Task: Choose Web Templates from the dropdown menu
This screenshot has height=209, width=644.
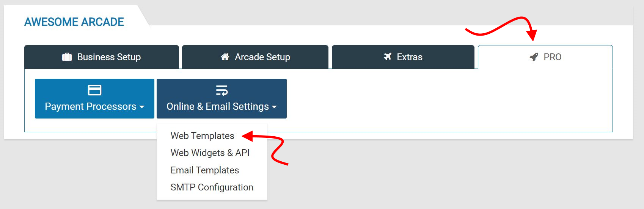Action: pos(203,136)
